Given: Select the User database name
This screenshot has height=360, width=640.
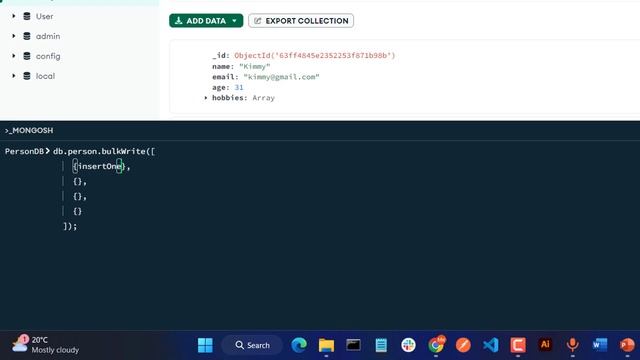Looking at the screenshot, I should coord(44,16).
